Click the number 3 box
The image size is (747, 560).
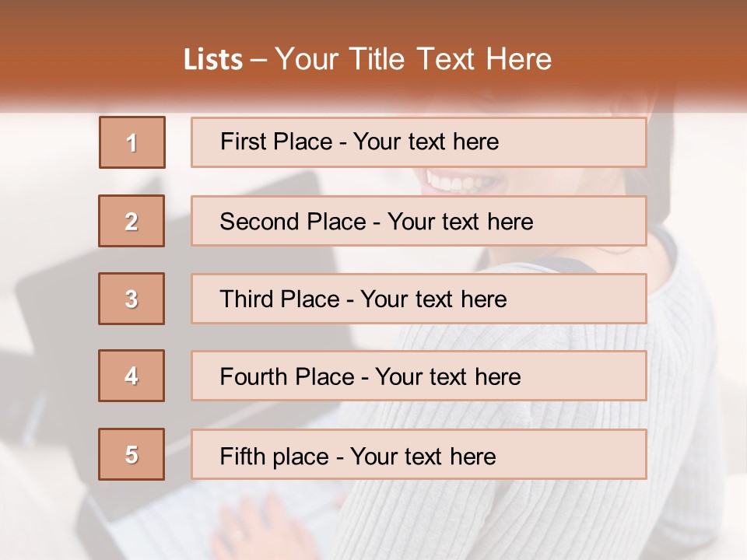pyautogui.click(x=132, y=299)
